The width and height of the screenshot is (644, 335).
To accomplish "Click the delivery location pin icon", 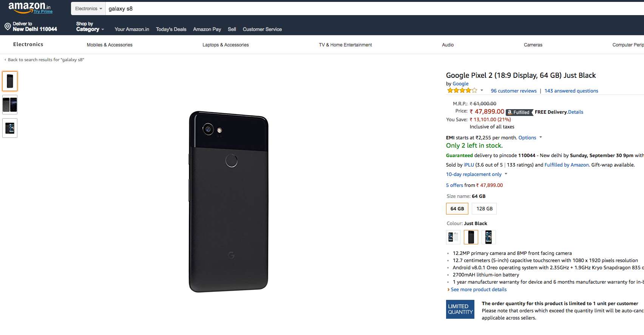I will coord(8,26).
